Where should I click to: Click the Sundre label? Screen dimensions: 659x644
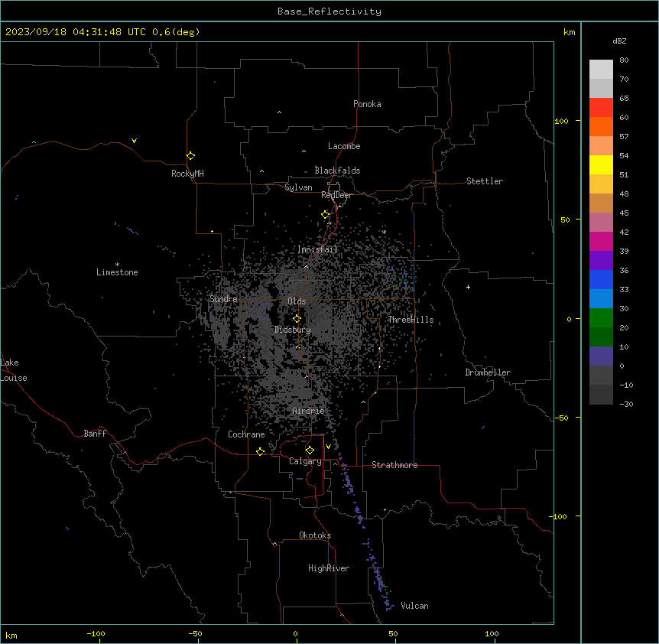coord(223,299)
